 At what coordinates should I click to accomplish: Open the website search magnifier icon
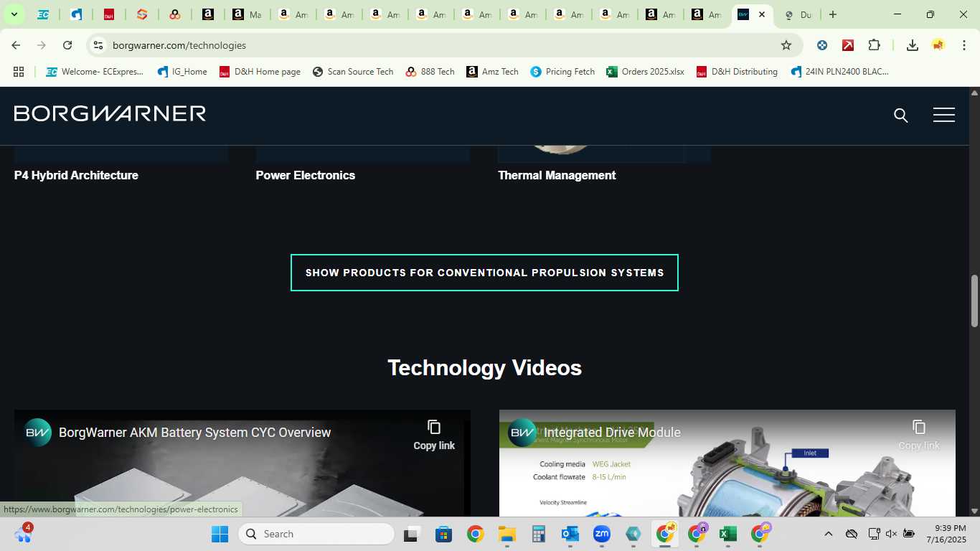(901, 115)
